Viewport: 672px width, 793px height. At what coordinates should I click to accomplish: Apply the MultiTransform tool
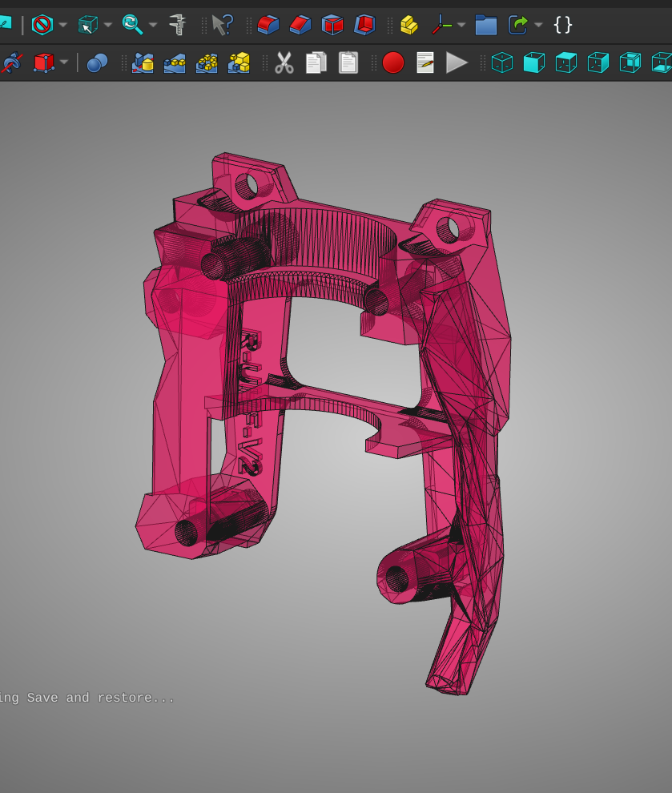click(x=239, y=62)
